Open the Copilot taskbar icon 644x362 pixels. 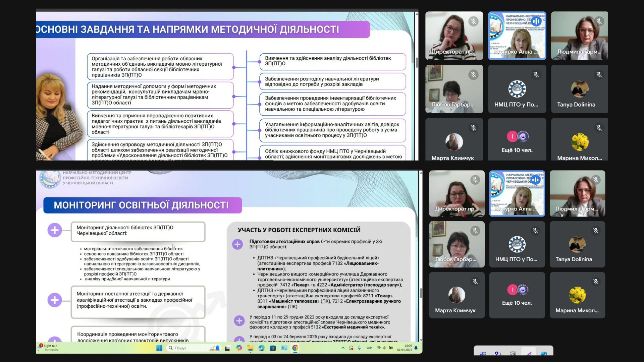(239, 348)
